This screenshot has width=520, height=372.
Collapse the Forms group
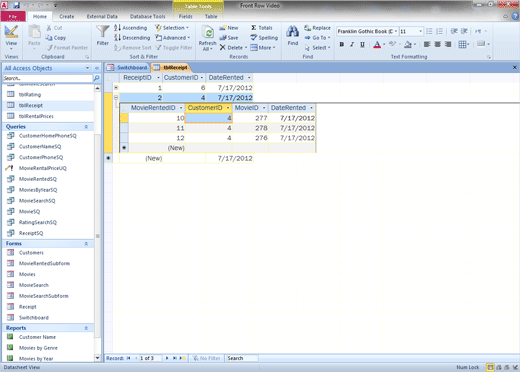tap(86, 244)
